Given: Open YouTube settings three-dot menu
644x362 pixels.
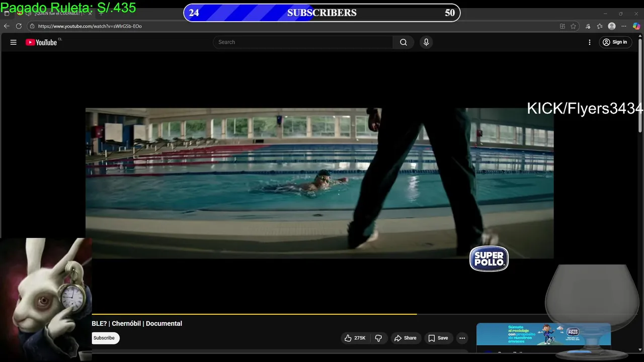Looking at the screenshot, I should point(590,42).
